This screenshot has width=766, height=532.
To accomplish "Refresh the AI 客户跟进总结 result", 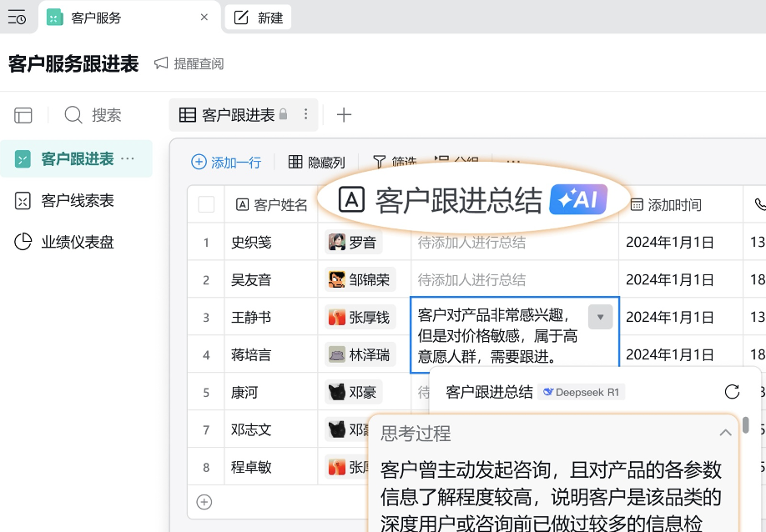I will (x=732, y=392).
